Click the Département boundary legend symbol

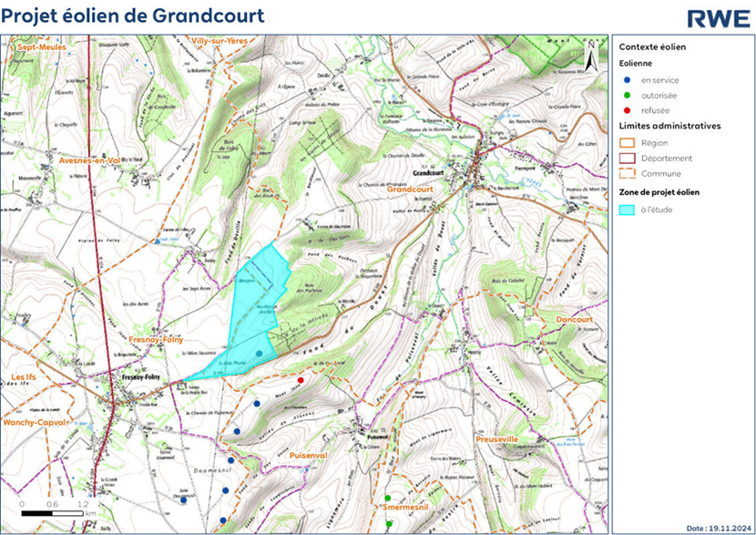tap(627, 158)
